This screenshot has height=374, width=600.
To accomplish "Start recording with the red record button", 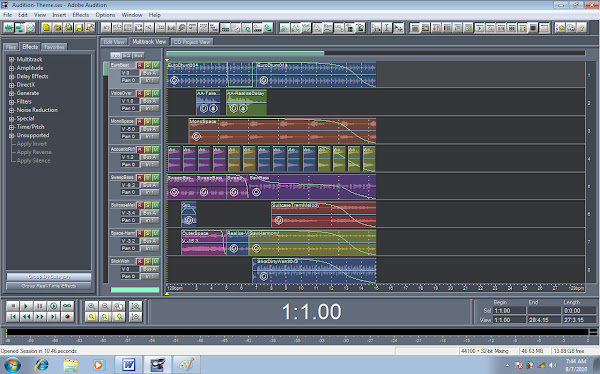I will [67, 317].
